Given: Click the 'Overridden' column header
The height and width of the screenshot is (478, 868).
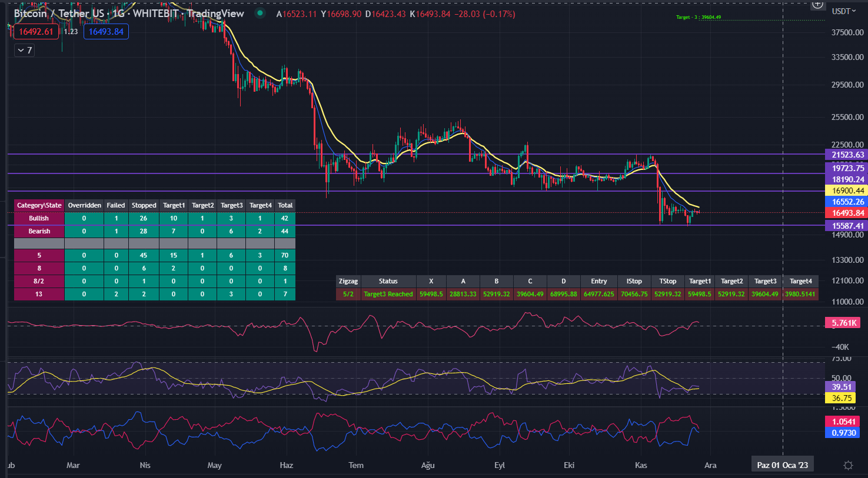Looking at the screenshot, I should coord(84,205).
